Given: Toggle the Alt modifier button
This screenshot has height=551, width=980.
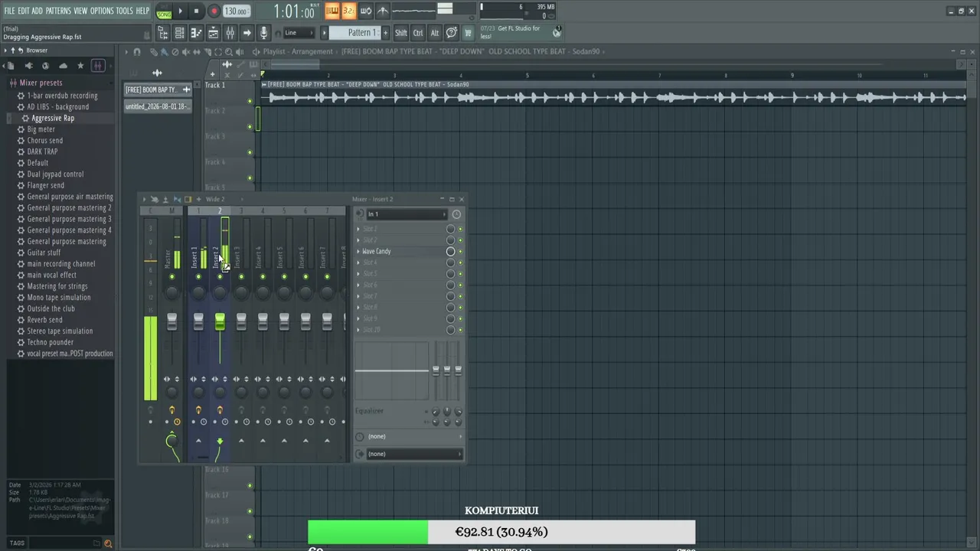Looking at the screenshot, I should [x=435, y=33].
